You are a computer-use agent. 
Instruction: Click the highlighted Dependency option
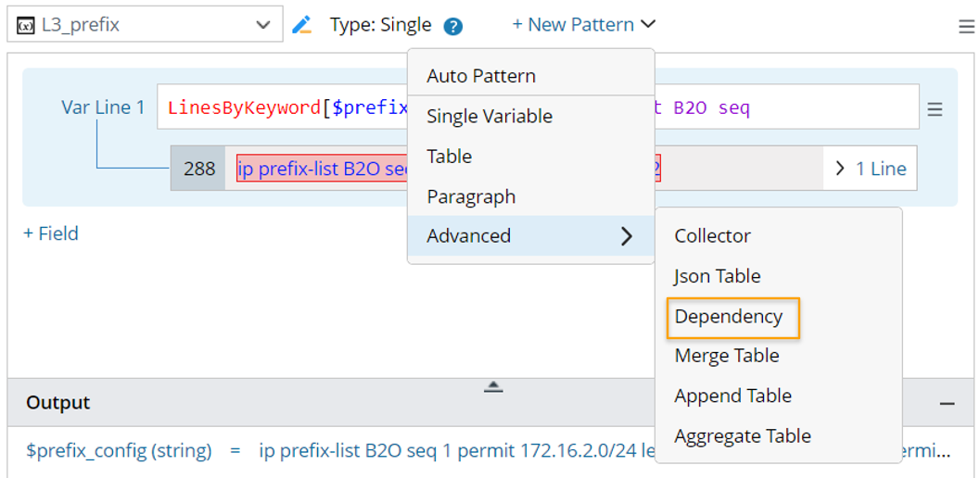[x=729, y=317]
